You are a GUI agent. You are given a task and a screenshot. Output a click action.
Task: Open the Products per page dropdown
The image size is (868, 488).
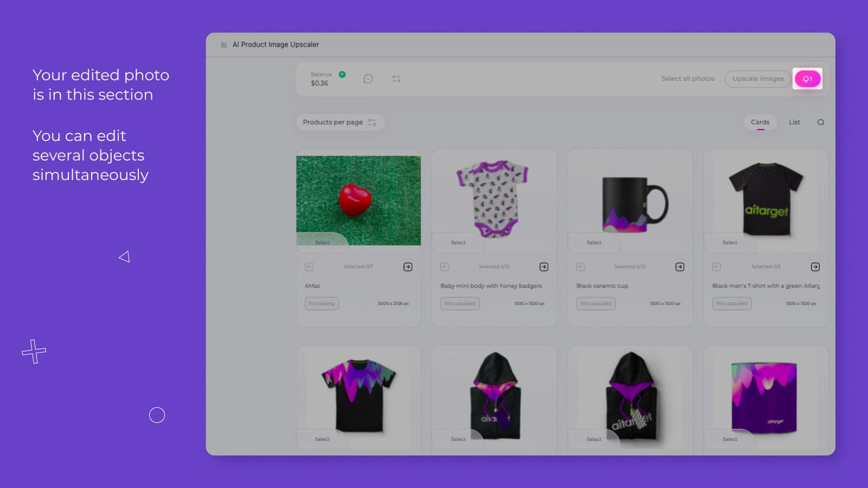click(x=340, y=123)
